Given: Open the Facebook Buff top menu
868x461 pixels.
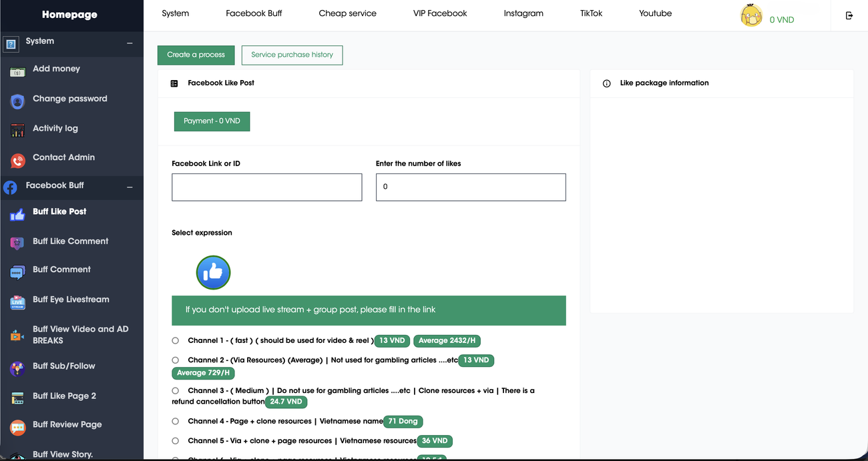Looking at the screenshot, I should [x=254, y=13].
